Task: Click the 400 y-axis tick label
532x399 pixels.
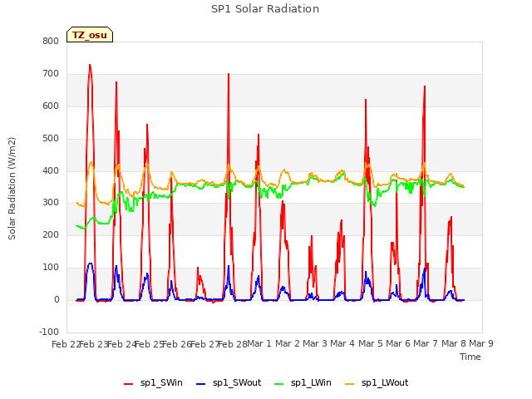Action: [51, 170]
